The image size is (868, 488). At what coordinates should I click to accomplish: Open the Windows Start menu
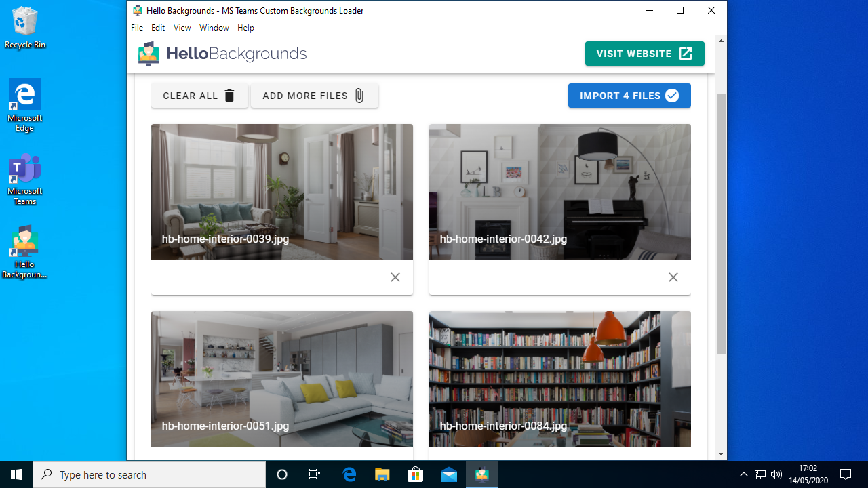16,474
